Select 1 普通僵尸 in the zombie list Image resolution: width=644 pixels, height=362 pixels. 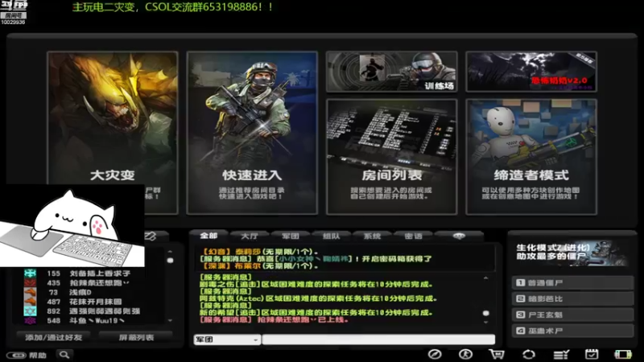click(x=572, y=283)
